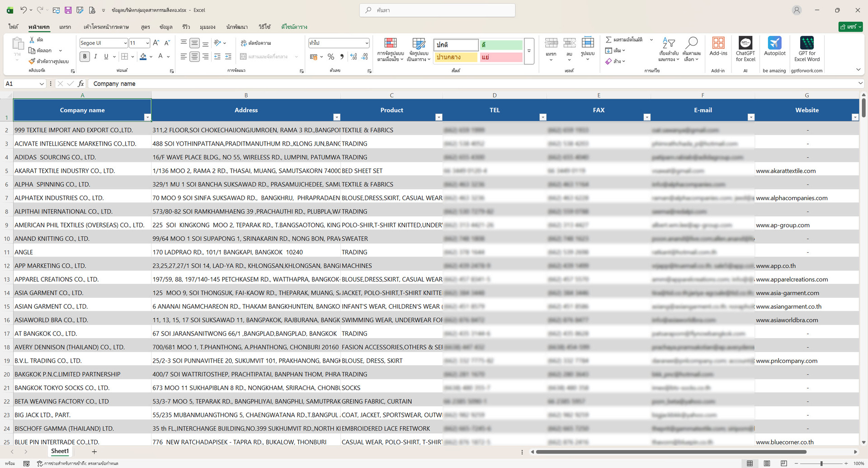Open the แทรก ribbon tab
The width and height of the screenshot is (868, 468).
tap(65, 27)
